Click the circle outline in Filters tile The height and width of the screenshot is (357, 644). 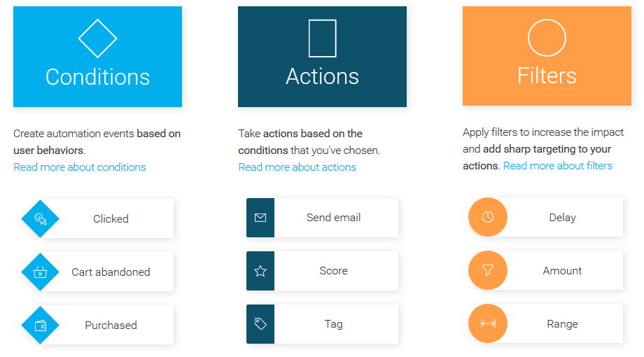[x=547, y=38]
